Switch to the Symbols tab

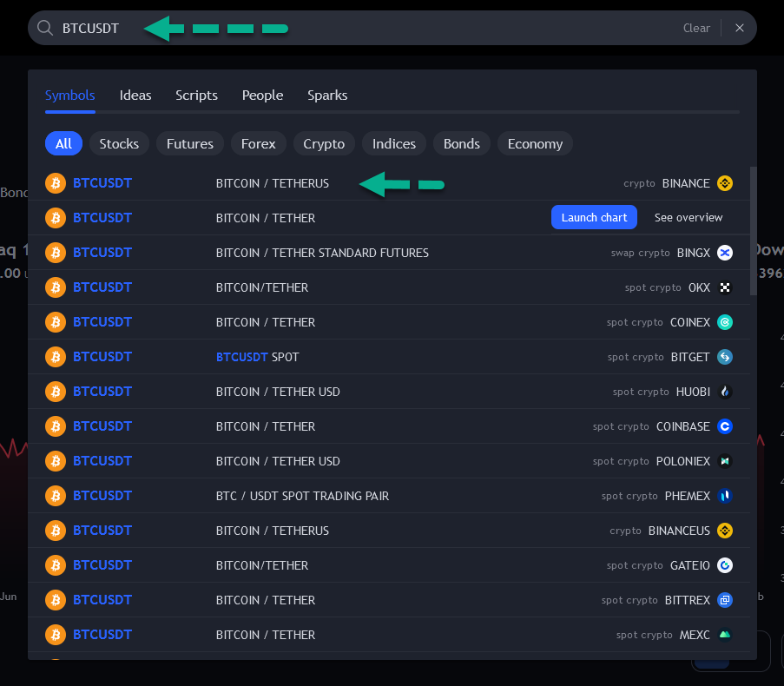70,95
